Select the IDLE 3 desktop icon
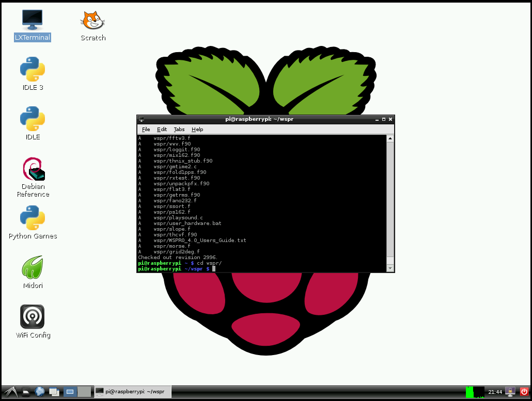 tap(33, 74)
